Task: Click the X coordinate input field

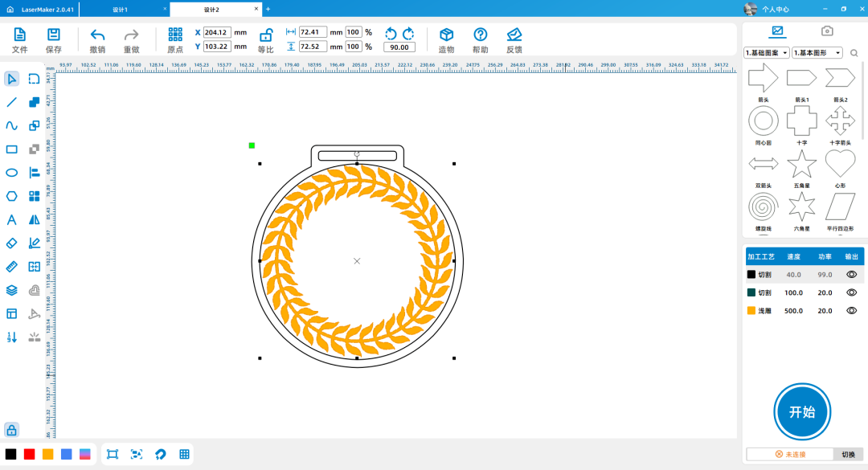Action: 217,32
